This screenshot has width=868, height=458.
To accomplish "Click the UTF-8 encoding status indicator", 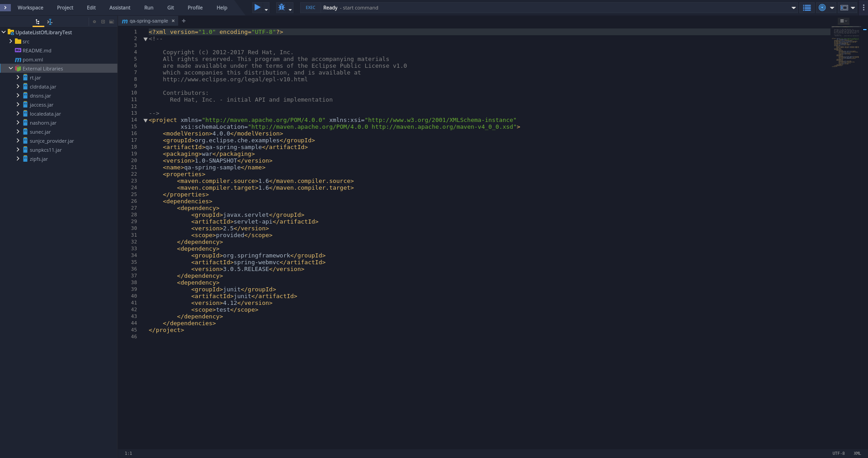I will coord(838,453).
